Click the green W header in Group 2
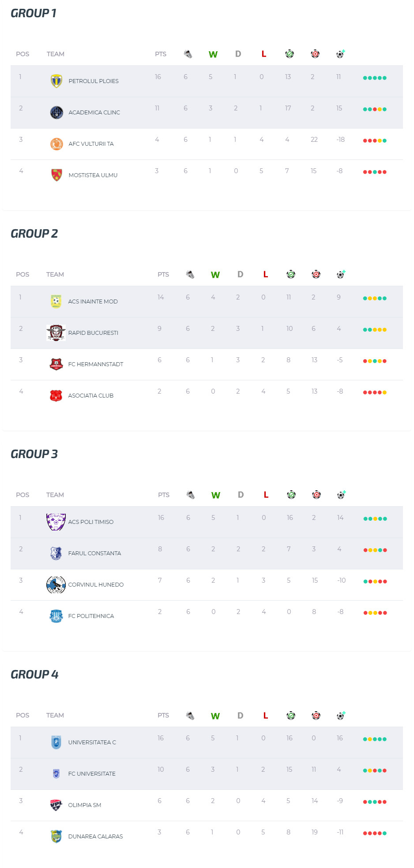Screen dimensions: 414x868 (215, 275)
